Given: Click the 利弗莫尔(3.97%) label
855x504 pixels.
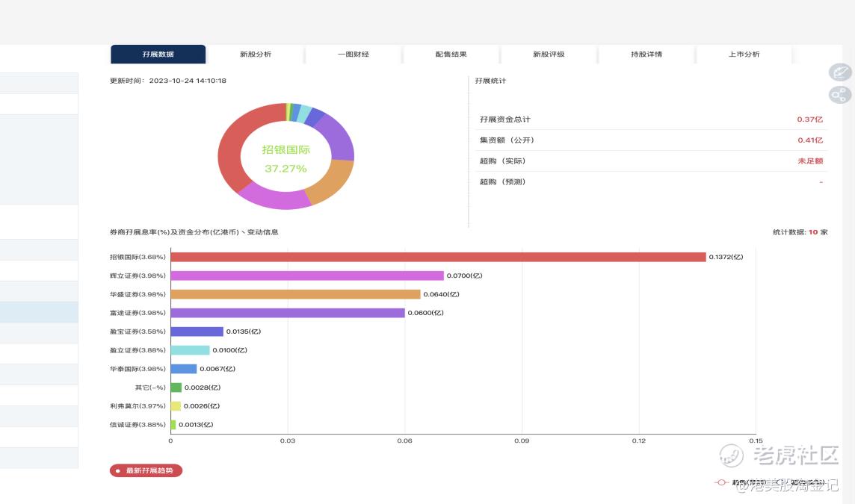Looking at the screenshot, I should [138, 406].
